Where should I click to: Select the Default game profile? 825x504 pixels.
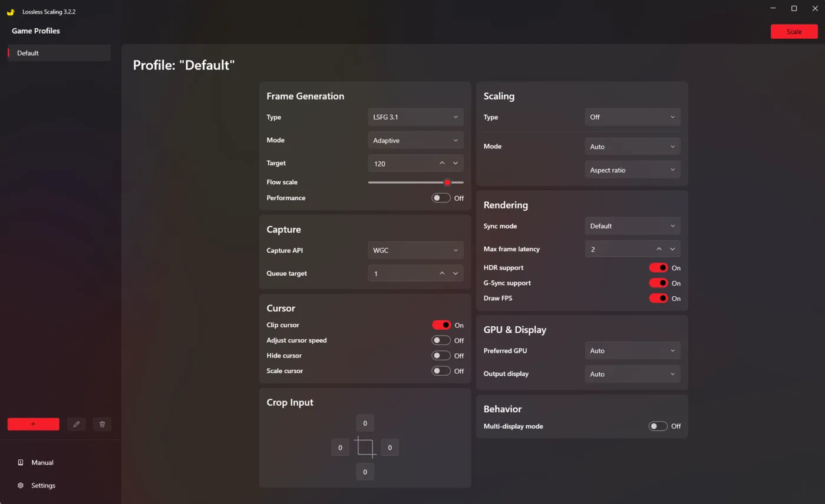(x=59, y=53)
